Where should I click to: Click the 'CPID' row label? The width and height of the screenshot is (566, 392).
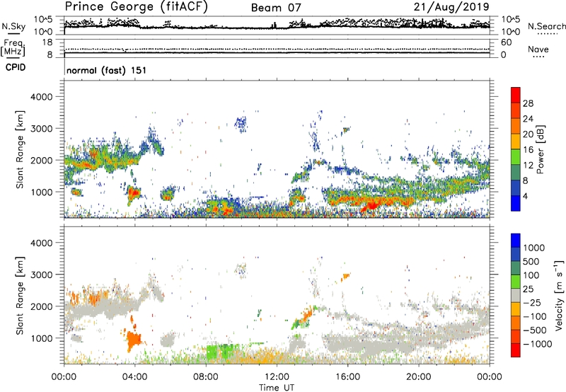[16, 67]
